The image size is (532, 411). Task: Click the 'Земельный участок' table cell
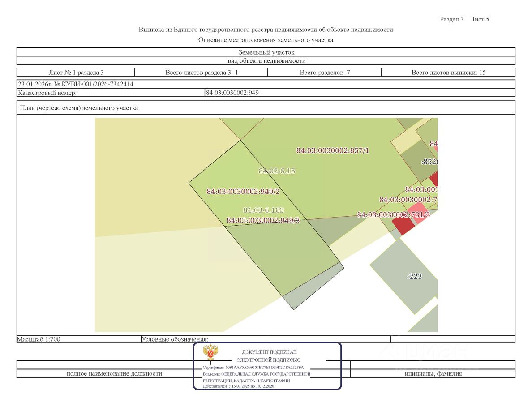click(266, 52)
